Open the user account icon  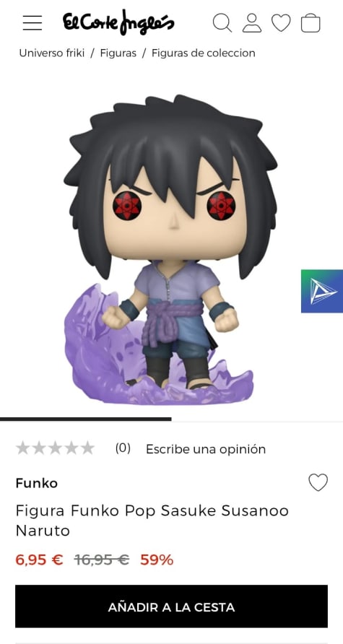pos(252,22)
